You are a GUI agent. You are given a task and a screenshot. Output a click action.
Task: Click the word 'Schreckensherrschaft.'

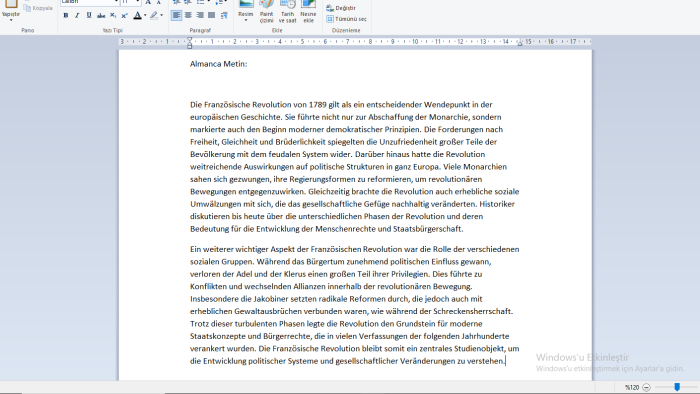point(473,311)
